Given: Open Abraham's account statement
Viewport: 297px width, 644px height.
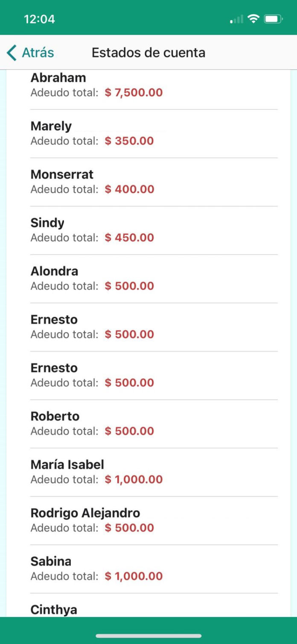Looking at the screenshot, I should click(58, 78).
